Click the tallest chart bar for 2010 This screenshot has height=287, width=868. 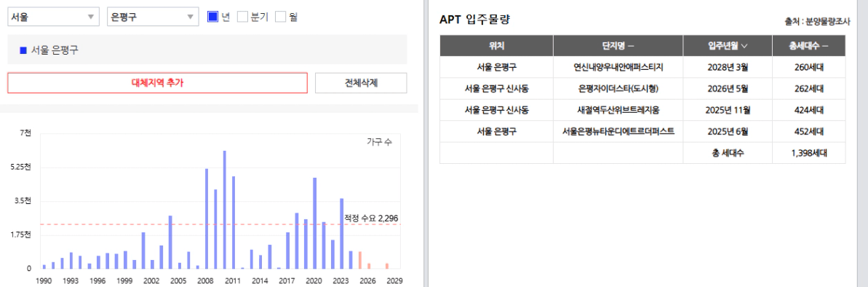tap(225, 210)
